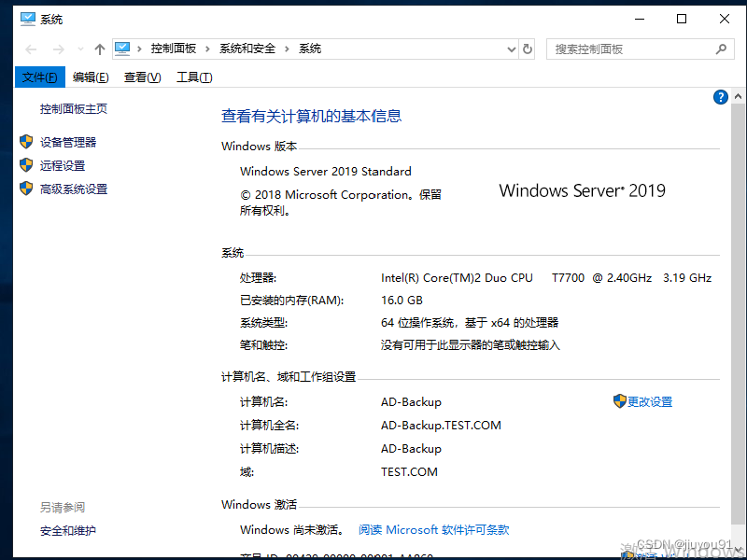Click the computer icon in the address bar
The width and height of the screenshot is (747, 560).
point(122,49)
